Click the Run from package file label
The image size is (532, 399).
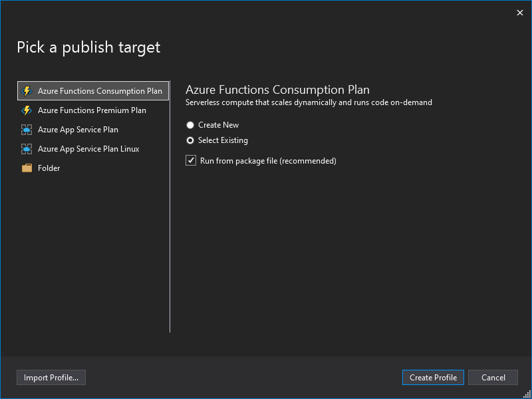pyautogui.click(x=268, y=161)
